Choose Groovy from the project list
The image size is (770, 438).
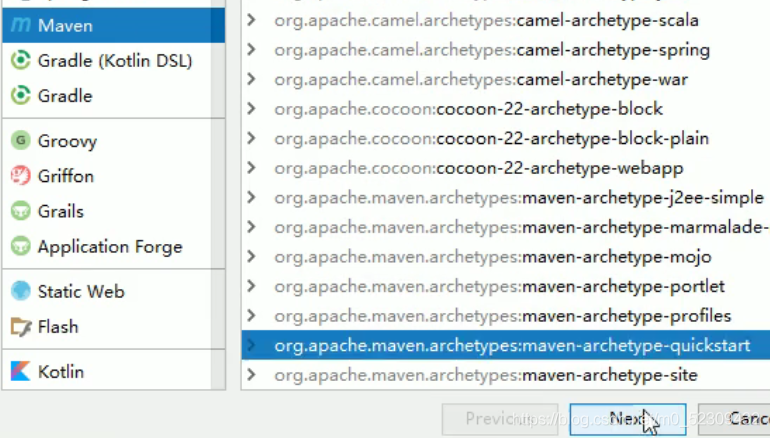pyautogui.click(x=67, y=141)
